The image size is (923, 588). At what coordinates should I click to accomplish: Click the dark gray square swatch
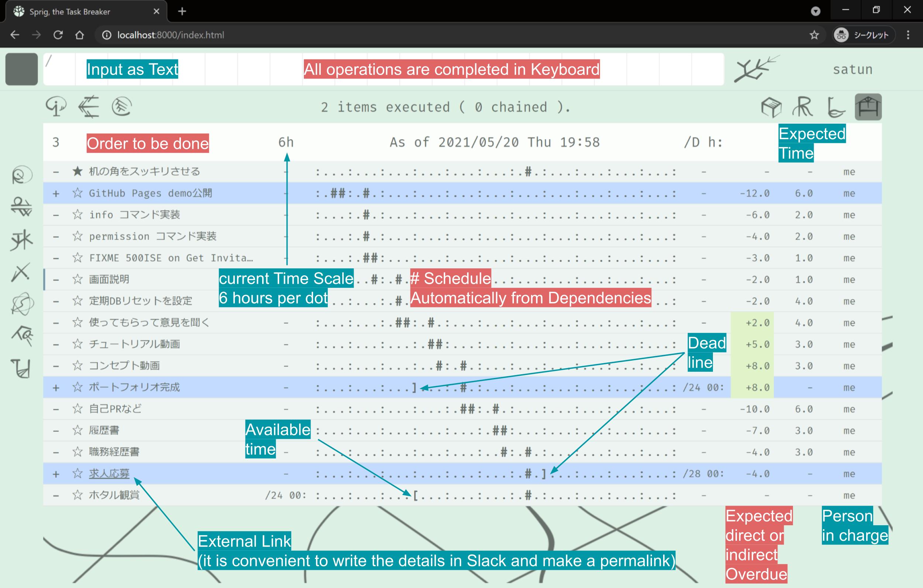(21, 69)
